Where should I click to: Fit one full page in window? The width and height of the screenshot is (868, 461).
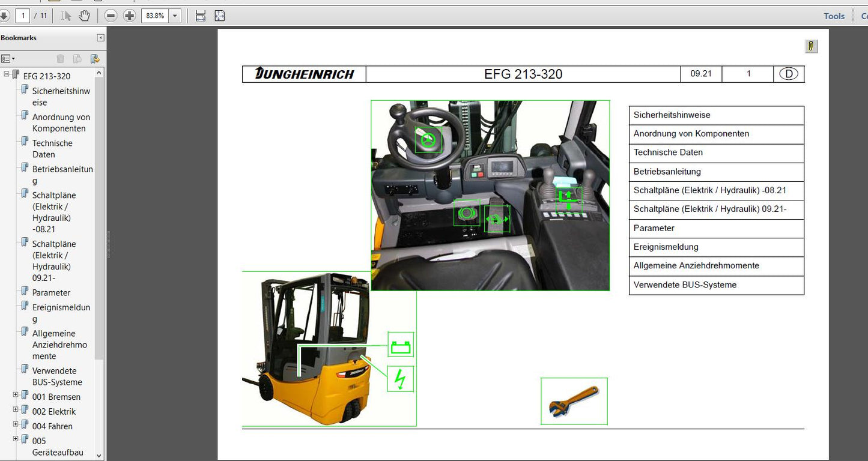(x=220, y=16)
